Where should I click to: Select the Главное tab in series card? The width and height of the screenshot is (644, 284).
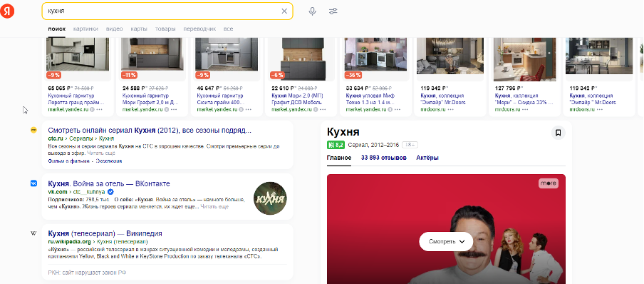339,158
